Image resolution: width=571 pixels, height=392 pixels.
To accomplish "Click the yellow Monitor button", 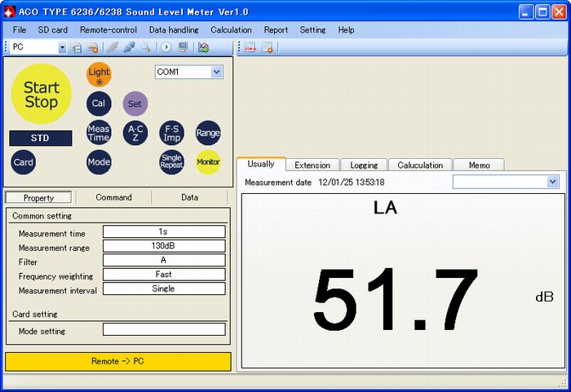I will (x=208, y=162).
